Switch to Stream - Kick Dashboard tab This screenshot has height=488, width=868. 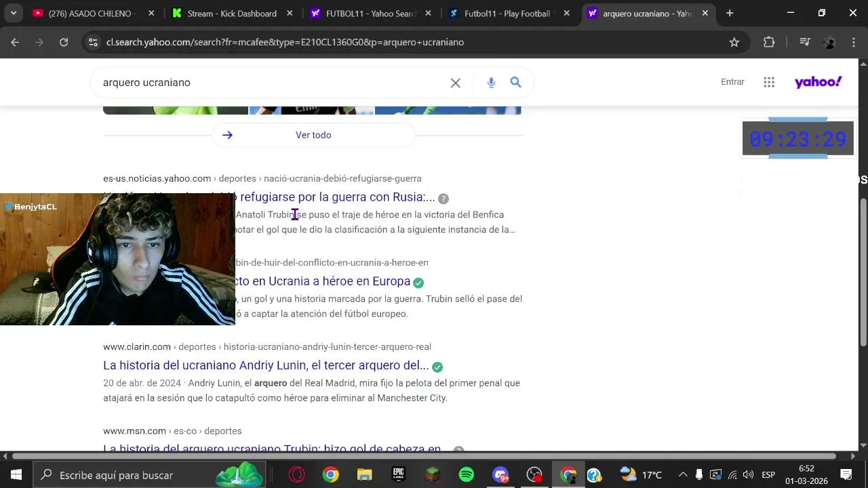(232, 13)
